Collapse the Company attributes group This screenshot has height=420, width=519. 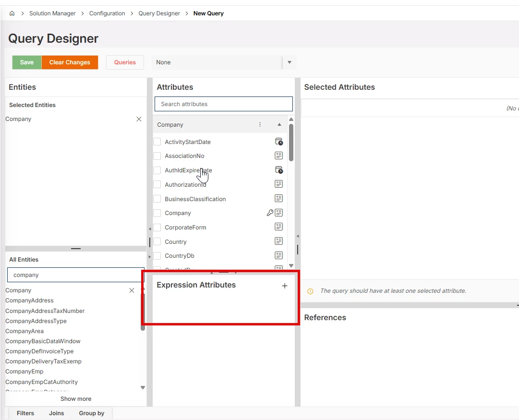point(279,124)
